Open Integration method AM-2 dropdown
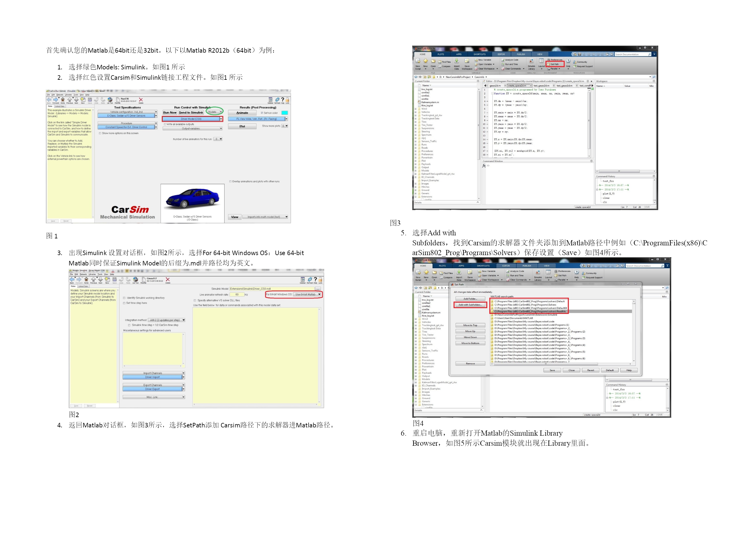This screenshot has height=534, width=756. 167,320
